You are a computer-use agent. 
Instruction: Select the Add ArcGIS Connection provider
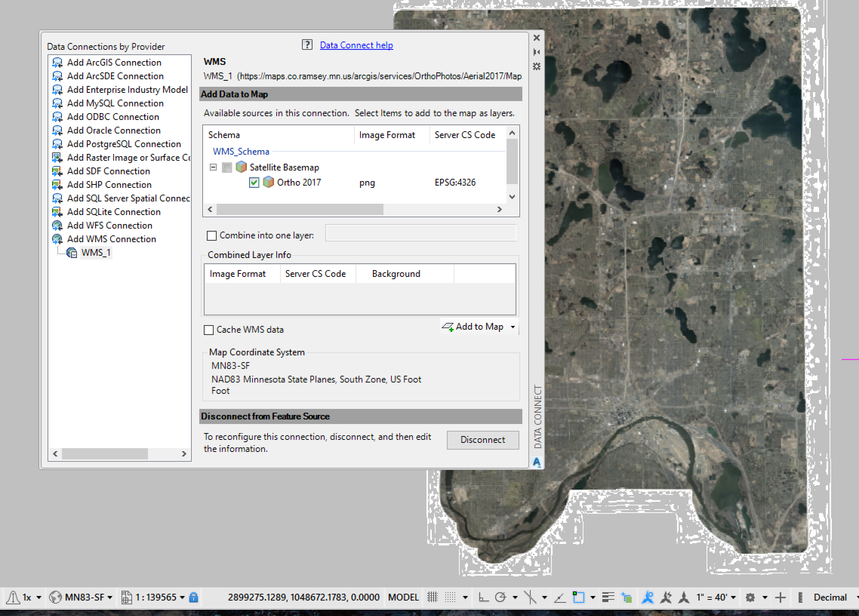click(114, 63)
